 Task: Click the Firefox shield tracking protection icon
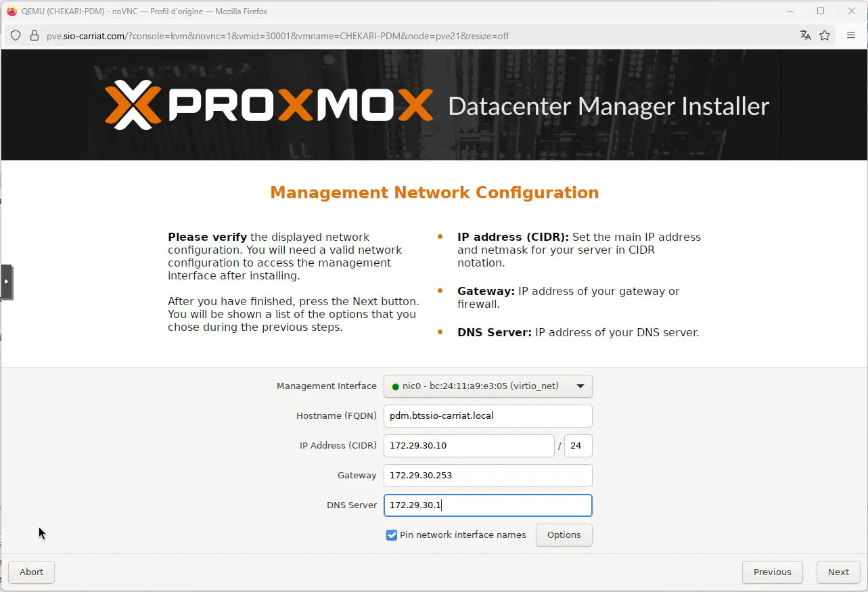click(16, 36)
